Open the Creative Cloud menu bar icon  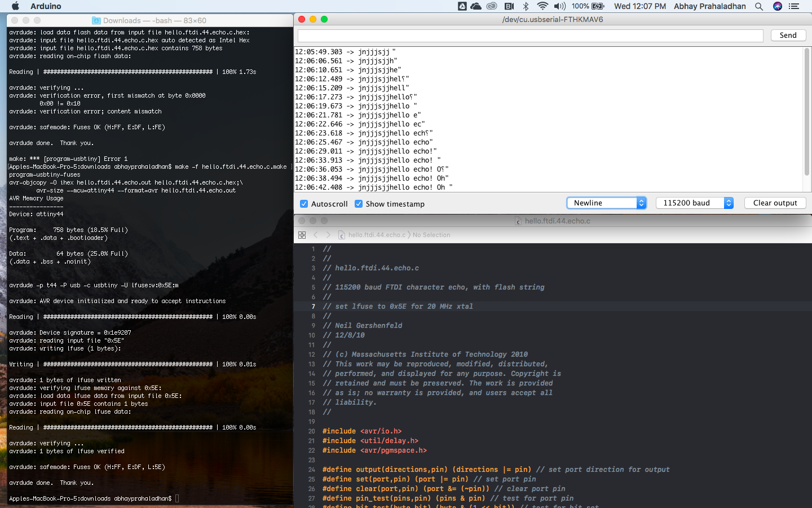[492, 6]
